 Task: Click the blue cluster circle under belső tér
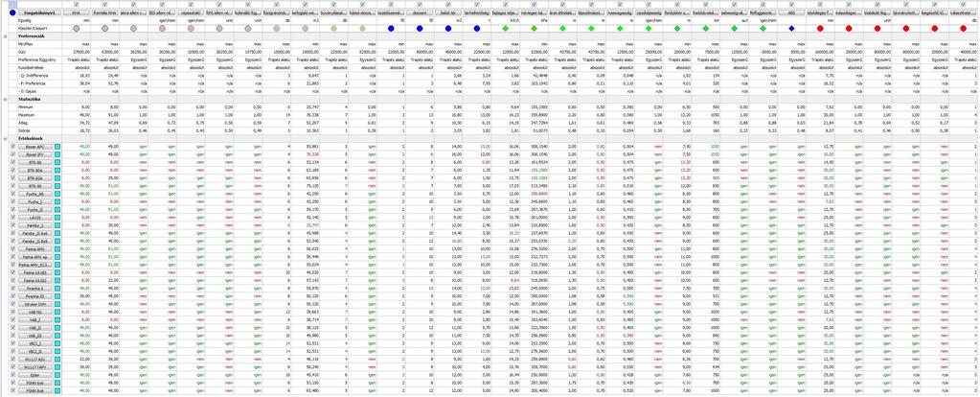[448, 29]
